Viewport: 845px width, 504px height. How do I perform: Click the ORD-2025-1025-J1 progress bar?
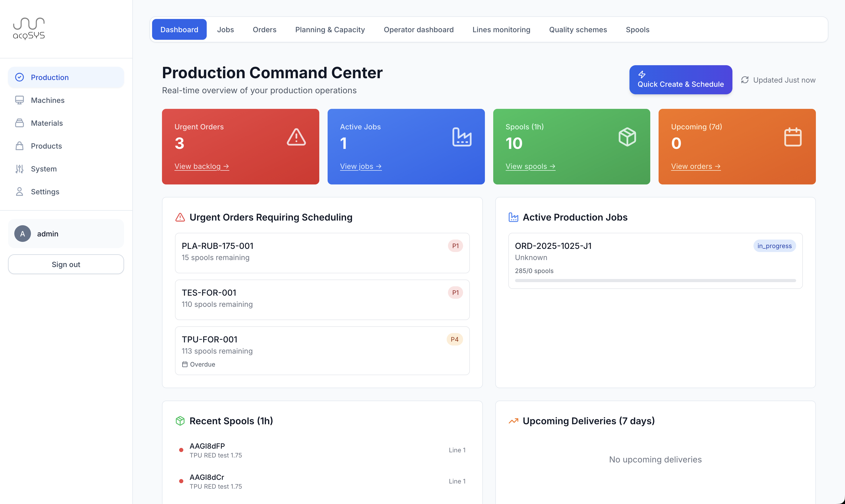pos(655,281)
